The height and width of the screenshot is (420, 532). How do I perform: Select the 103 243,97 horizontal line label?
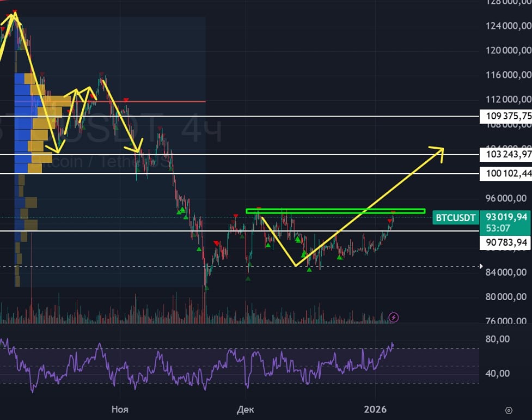click(505, 155)
